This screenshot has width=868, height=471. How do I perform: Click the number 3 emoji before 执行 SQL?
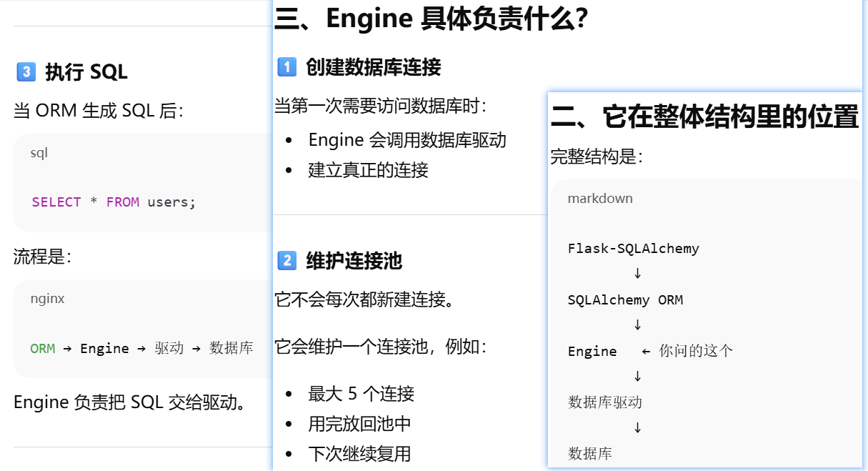26,71
